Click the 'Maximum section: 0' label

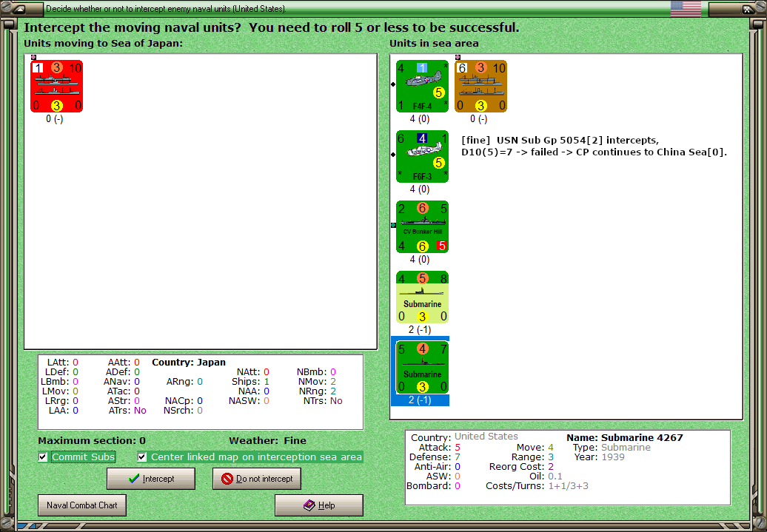pos(92,440)
